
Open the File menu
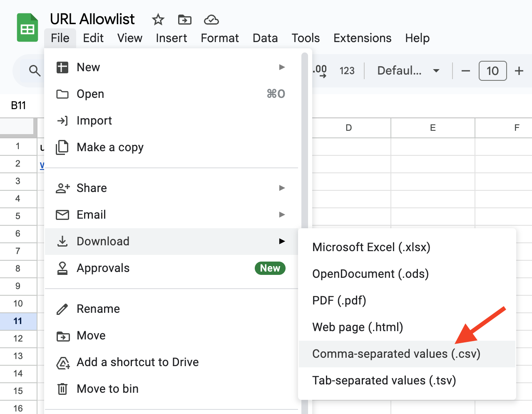60,38
